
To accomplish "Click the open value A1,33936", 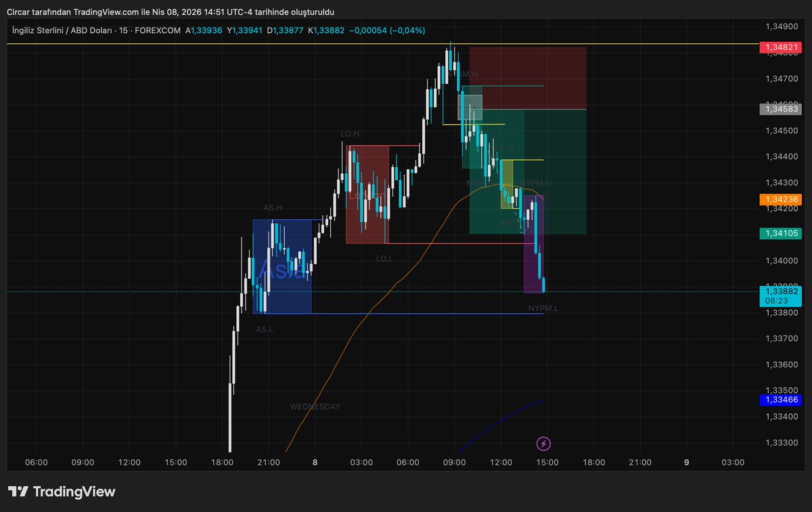I will coord(204,30).
